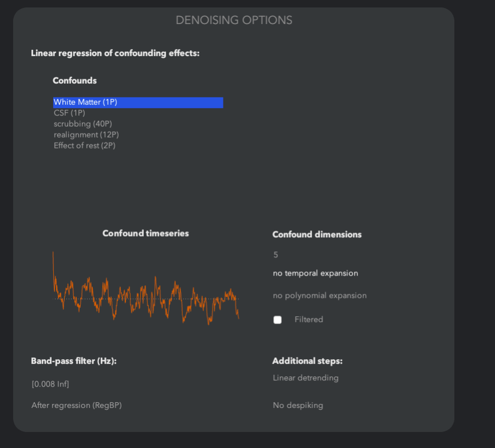The image size is (495, 448).
Task: Open the temporal expansion dropdown
Action: pyautogui.click(x=315, y=273)
